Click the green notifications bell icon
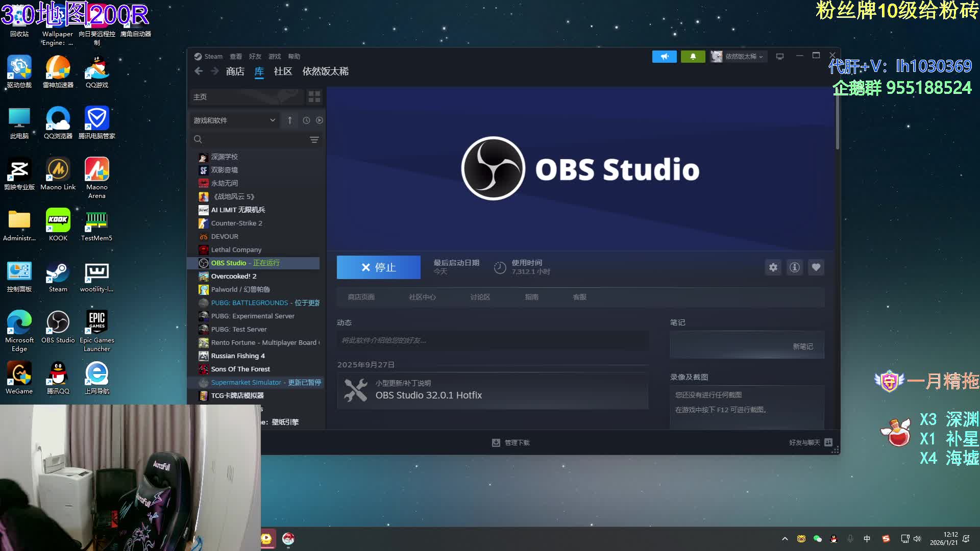The image size is (980, 551). click(x=693, y=57)
